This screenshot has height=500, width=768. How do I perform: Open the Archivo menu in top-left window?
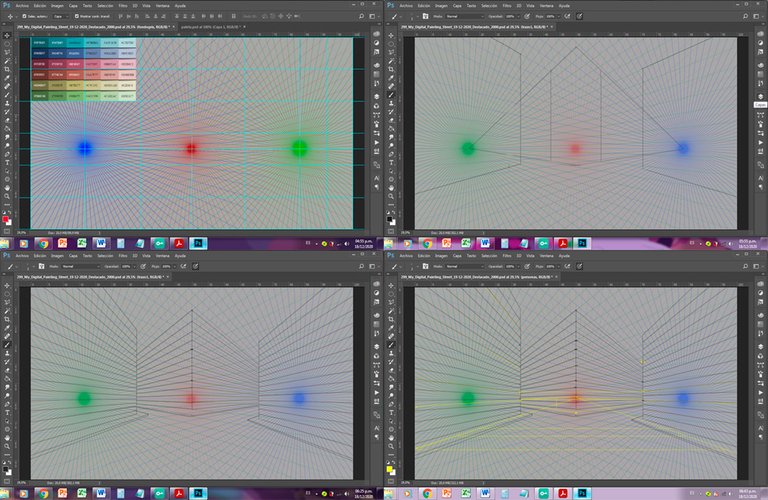(x=23, y=6)
